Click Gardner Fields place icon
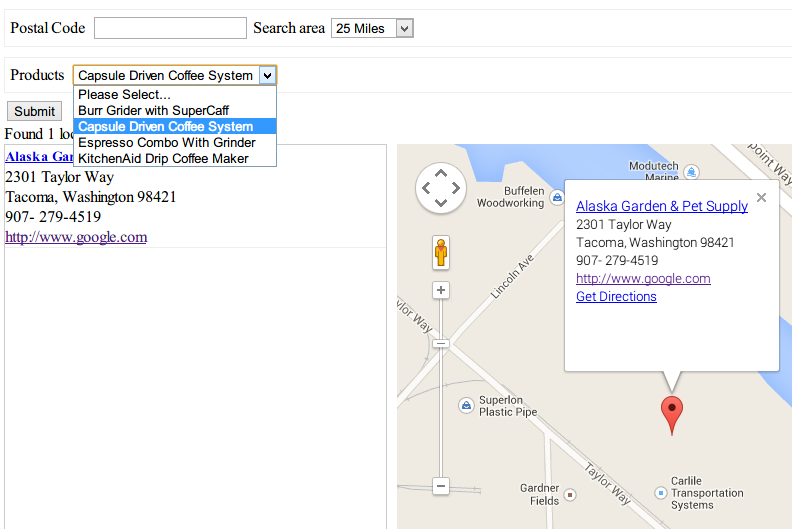The image size is (792, 529). [x=570, y=495]
